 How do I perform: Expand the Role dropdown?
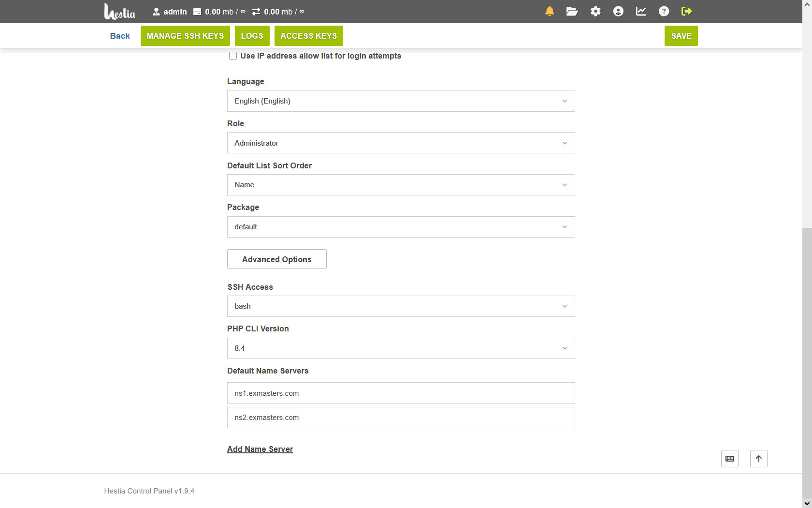(401, 143)
